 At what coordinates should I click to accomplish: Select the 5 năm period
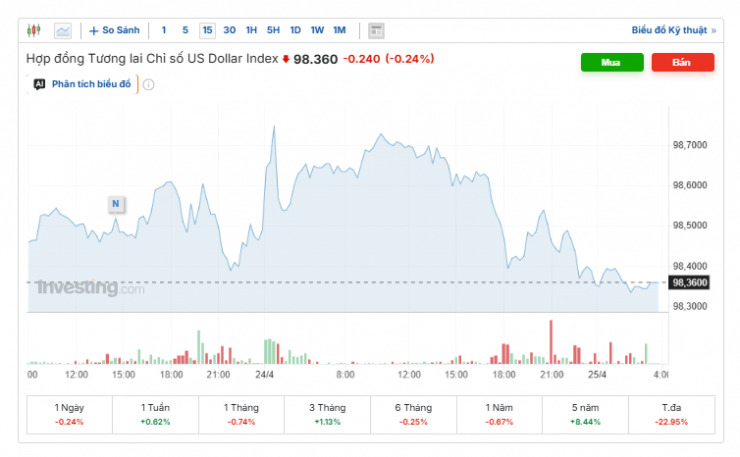(x=585, y=415)
